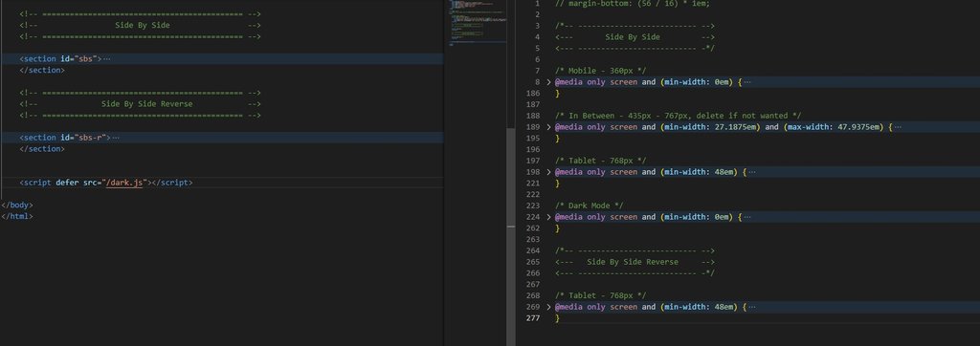The width and height of the screenshot is (980, 346).
Task: Click the minimap preview of the HTML file
Action: coord(479,23)
